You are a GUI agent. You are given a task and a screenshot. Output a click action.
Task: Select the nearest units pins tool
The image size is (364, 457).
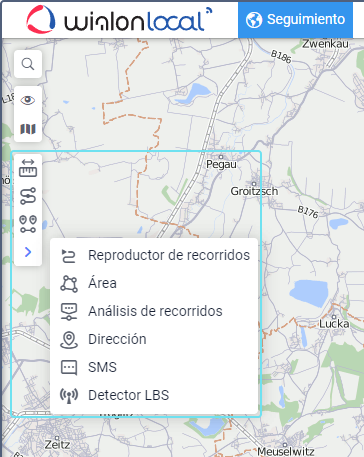[x=28, y=224]
